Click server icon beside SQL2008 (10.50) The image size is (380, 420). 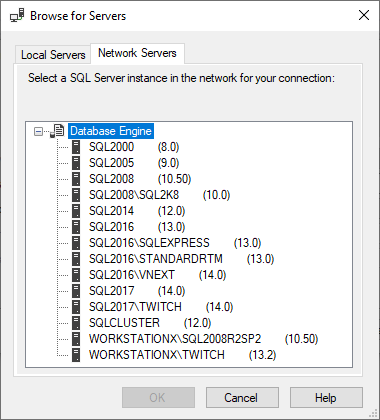tap(76, 179)
